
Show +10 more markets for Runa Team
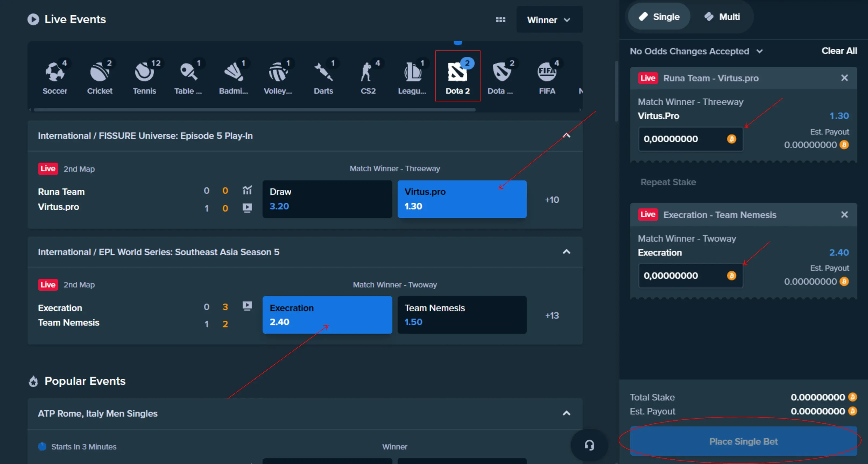pyautogui.click(x=552, y=200)
